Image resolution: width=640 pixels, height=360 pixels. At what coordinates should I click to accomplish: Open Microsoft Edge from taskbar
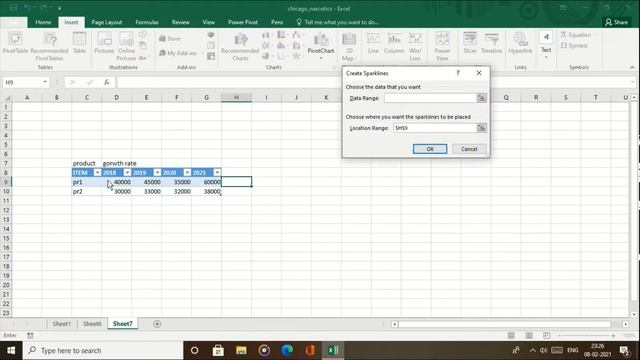[287, 350]
